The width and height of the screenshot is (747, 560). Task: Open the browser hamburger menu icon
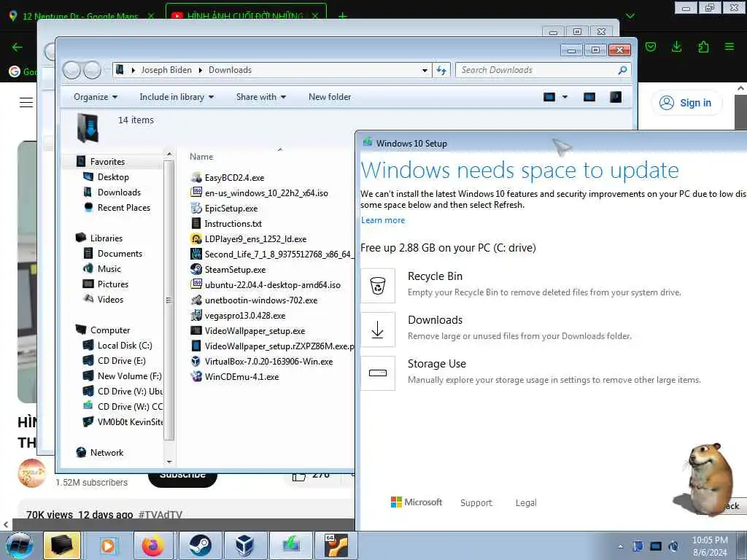tap(729, 47)
